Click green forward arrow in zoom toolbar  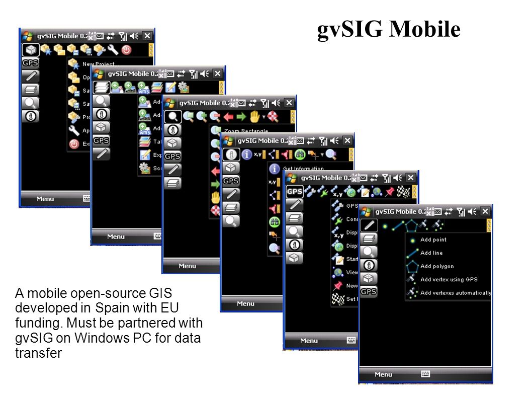pyautogui.click(x=241, y=117)
